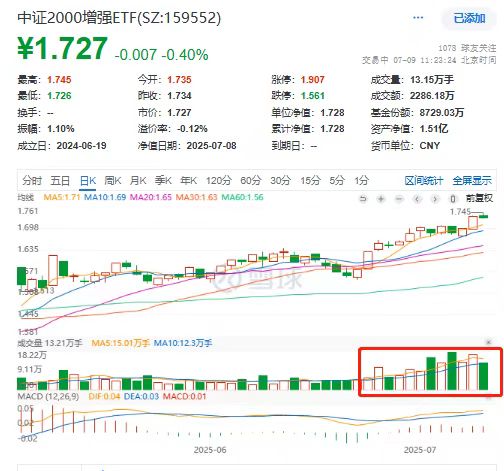This screenshot has height=471, width=504.
Task: Click the MA20:1.65 moving average label
Action: (x=151, y=197)
